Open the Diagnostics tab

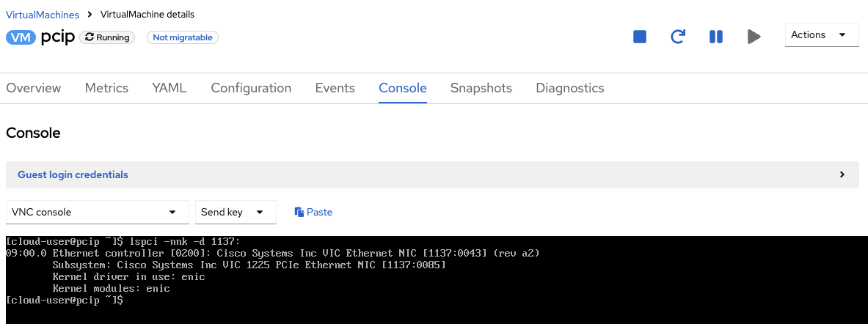pyautogui.click(x=570, y=88)
